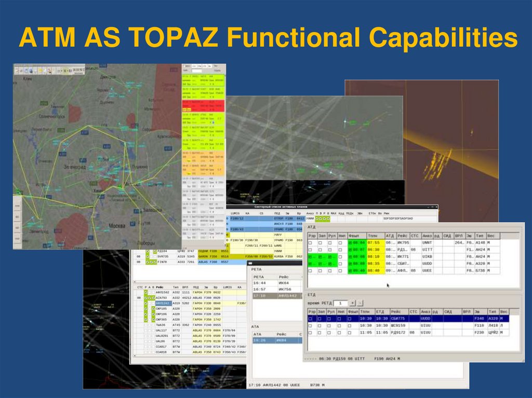Toggle the P checkbox for flight SVR735
Viewport: 532px width, 398px height.
[x=147, y=257]
